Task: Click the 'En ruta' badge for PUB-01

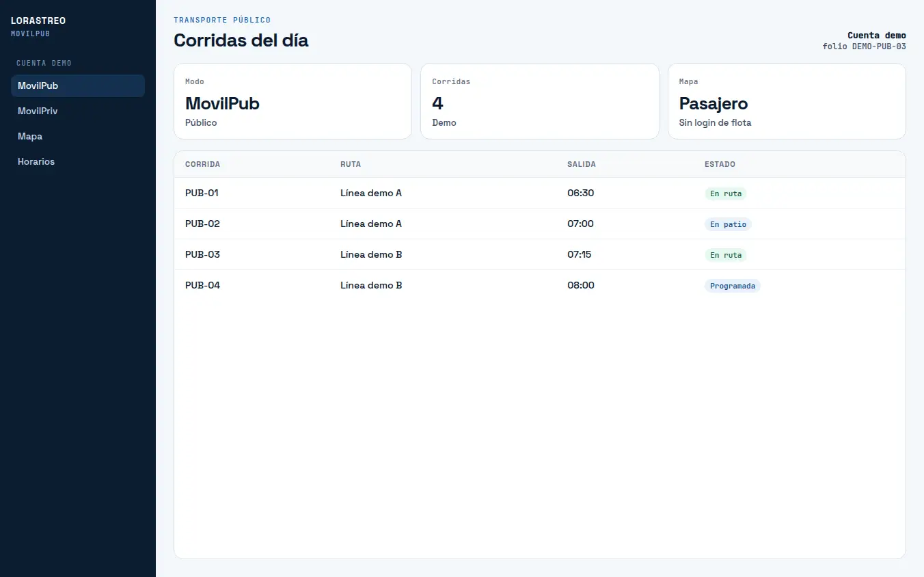Action: (x=726, y=193)
